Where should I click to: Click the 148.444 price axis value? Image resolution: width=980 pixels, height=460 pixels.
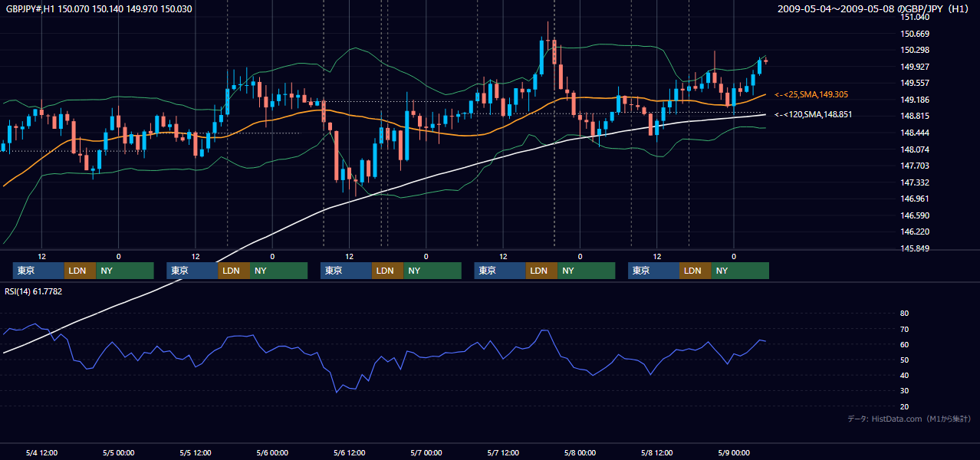915,133
